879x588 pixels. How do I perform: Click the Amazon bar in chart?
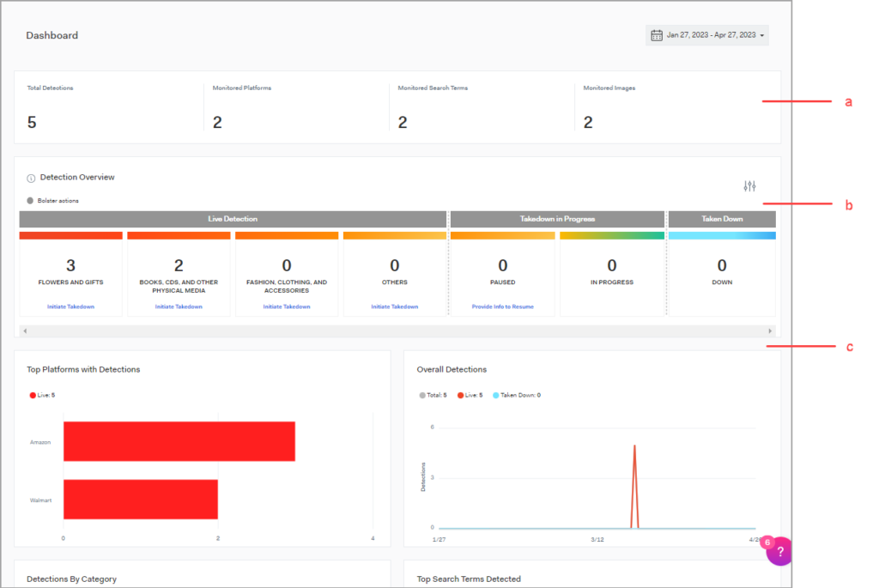point(179,441)
